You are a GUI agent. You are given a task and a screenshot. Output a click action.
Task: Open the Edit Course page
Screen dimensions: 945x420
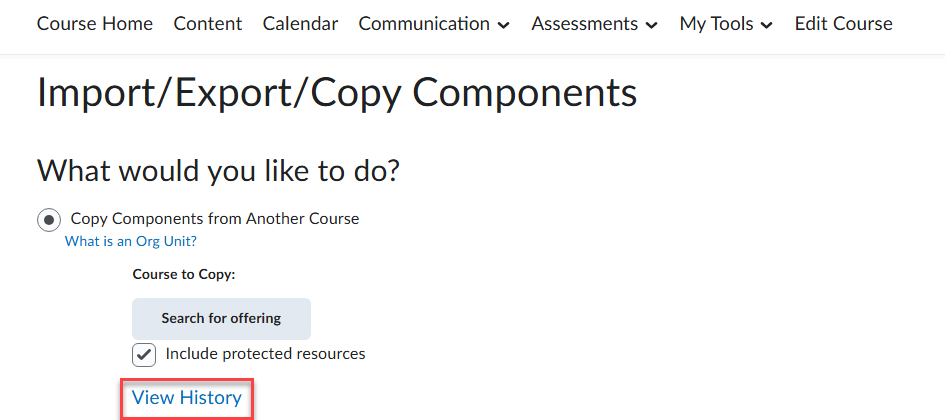pos(843,24)
